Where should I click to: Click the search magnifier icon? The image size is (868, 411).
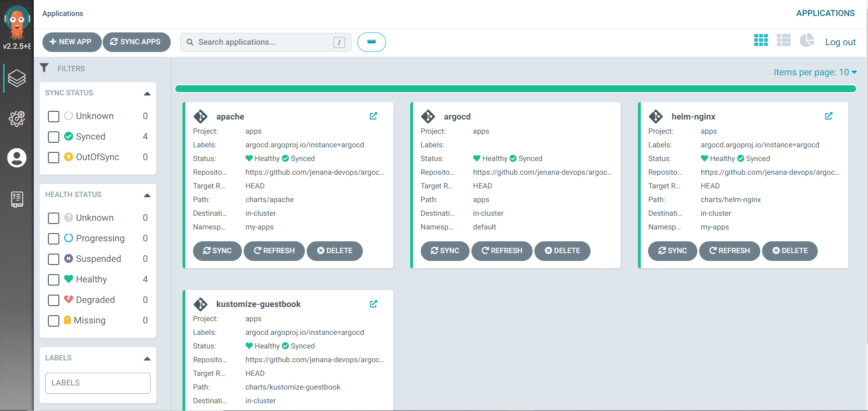coord(190,42)
